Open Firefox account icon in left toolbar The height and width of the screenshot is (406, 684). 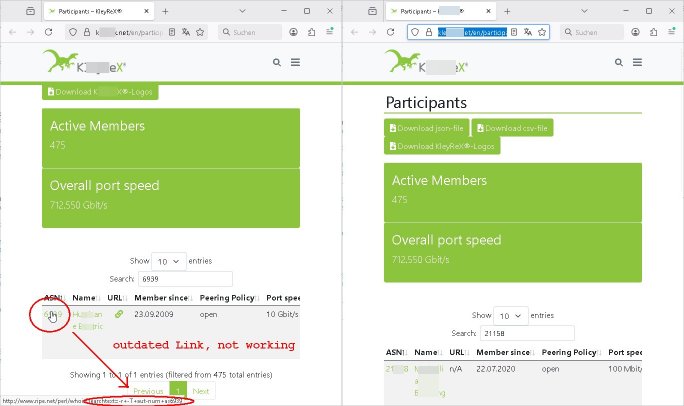pos(294,32)
